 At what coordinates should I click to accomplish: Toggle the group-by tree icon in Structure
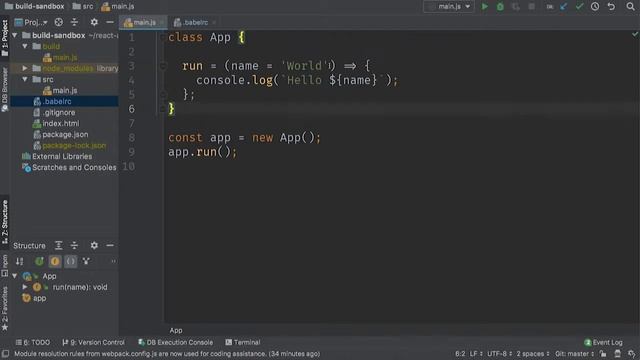[x=86, y=261]
